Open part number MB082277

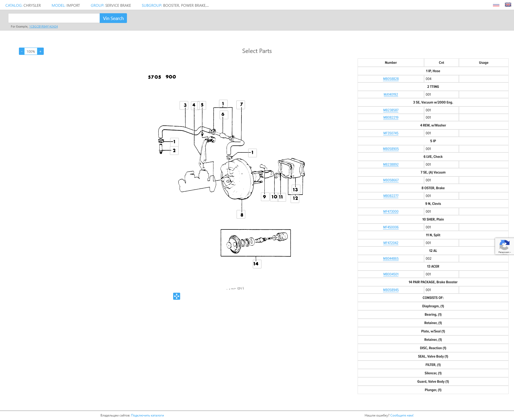point(391,196)
